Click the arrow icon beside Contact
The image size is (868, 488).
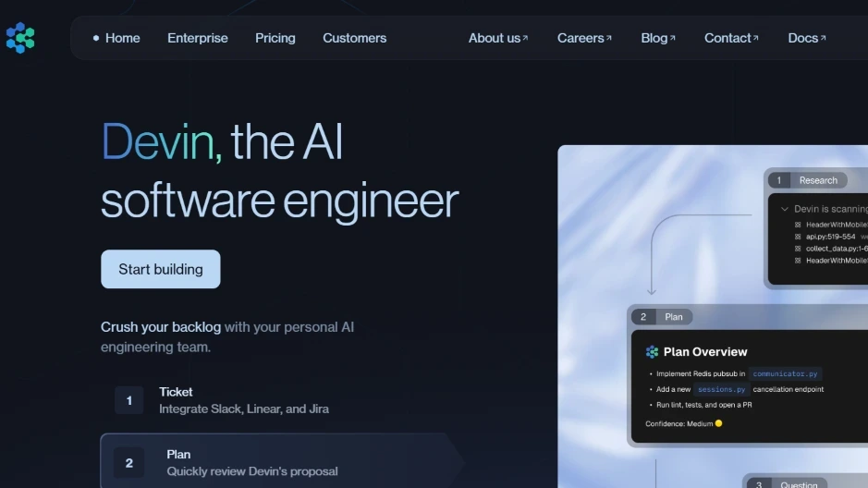755,38
